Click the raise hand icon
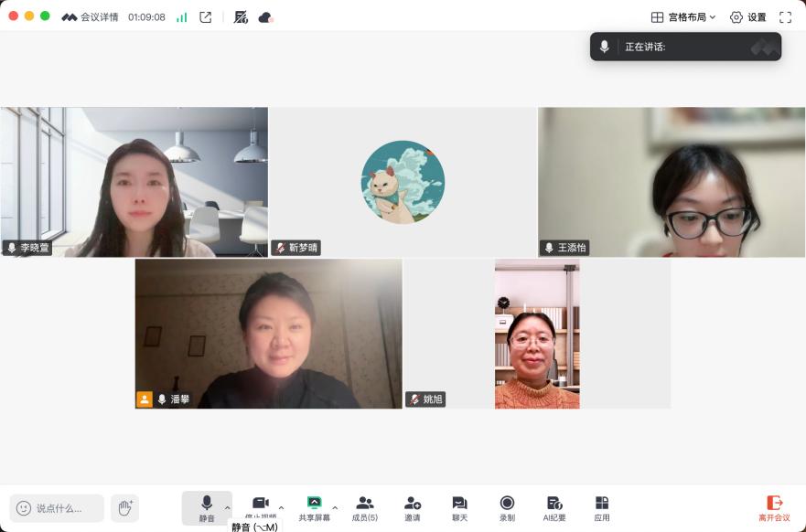 pyautogui.click(x=124, y=507)
